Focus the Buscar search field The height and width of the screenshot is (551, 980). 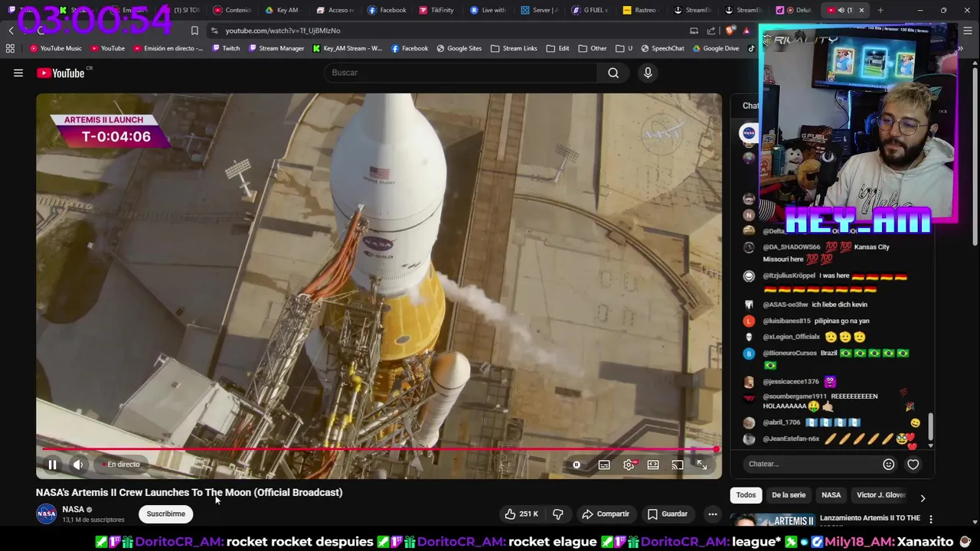462,73
